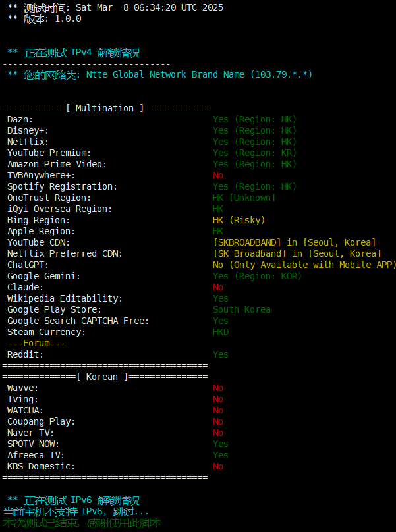Click the '[ Multination ]' section header
The image size is (396, 532).
[x=105, y=108]
